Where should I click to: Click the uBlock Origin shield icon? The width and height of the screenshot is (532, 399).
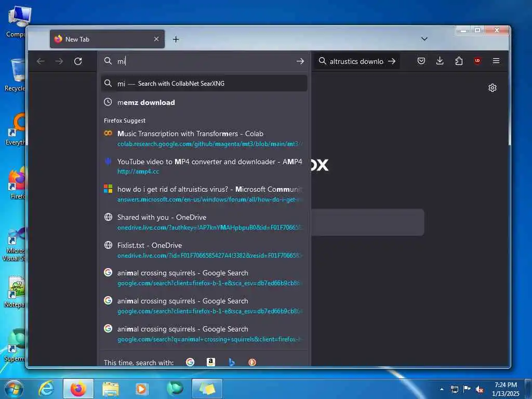pos(477,61)
